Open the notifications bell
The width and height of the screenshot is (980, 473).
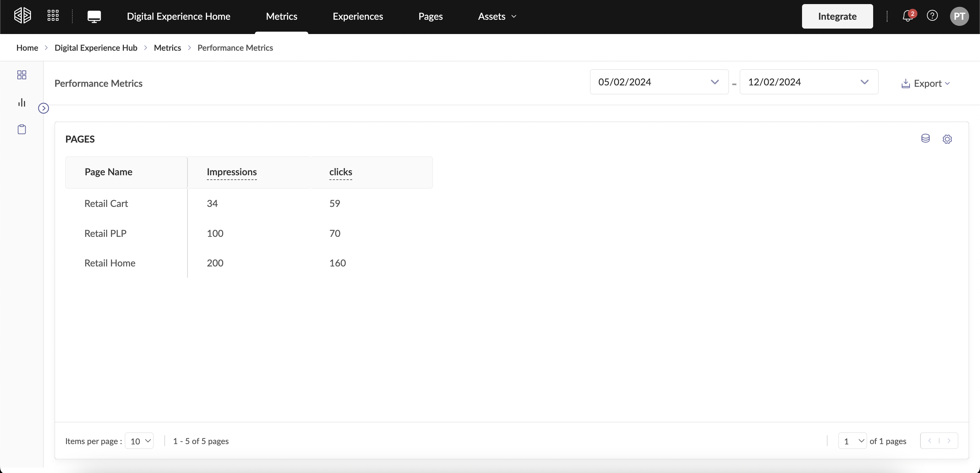click(x=907, y=16)
